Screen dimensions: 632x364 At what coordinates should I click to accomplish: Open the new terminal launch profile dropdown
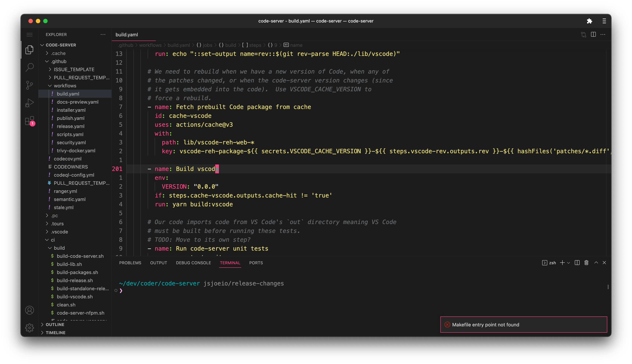coord(569,263)
